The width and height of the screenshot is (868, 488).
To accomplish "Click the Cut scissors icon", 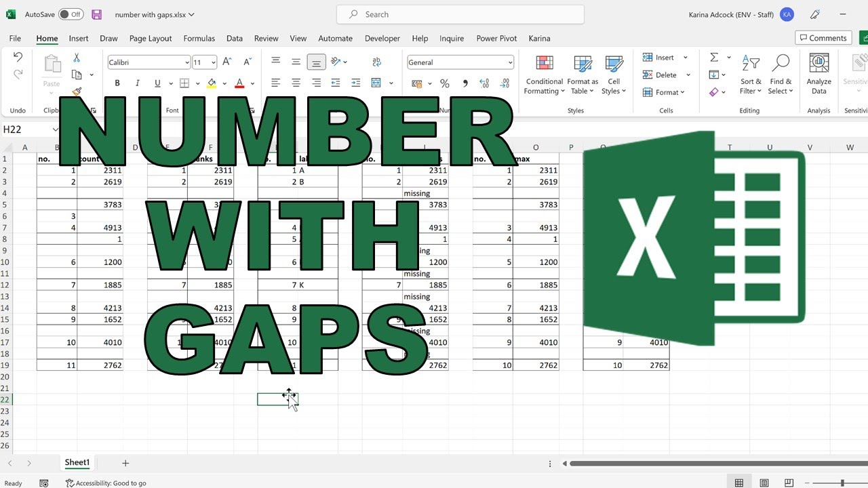I will (77, 58).
